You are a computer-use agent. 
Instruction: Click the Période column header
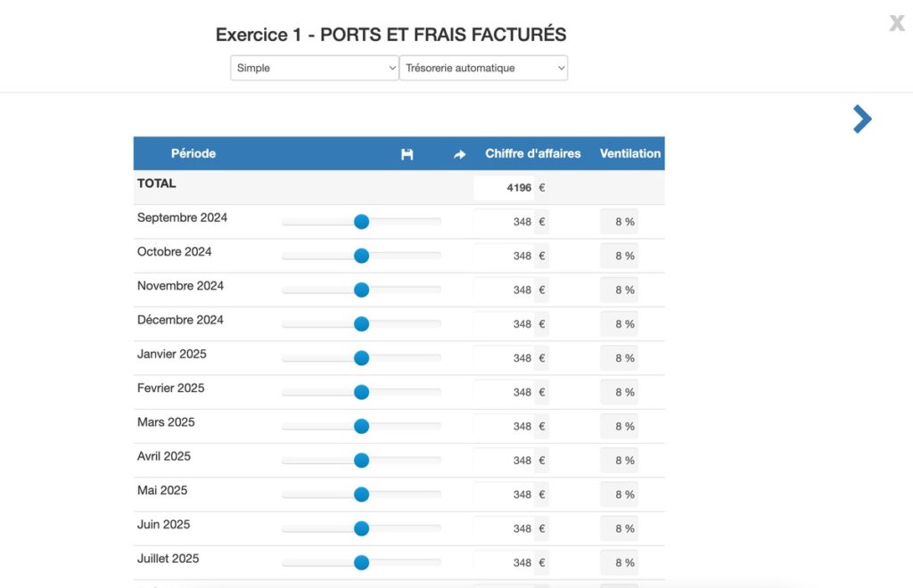(193, 153)
